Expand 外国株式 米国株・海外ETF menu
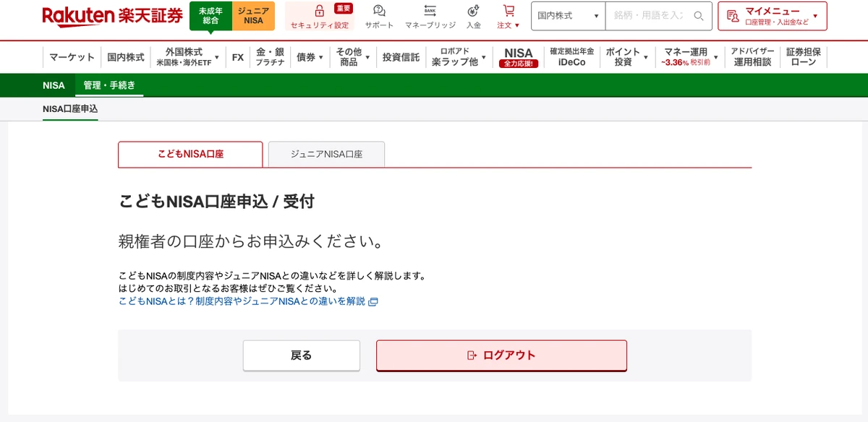Image resolution: width=868 pixels, height=422 pixels. coord(187,57)
